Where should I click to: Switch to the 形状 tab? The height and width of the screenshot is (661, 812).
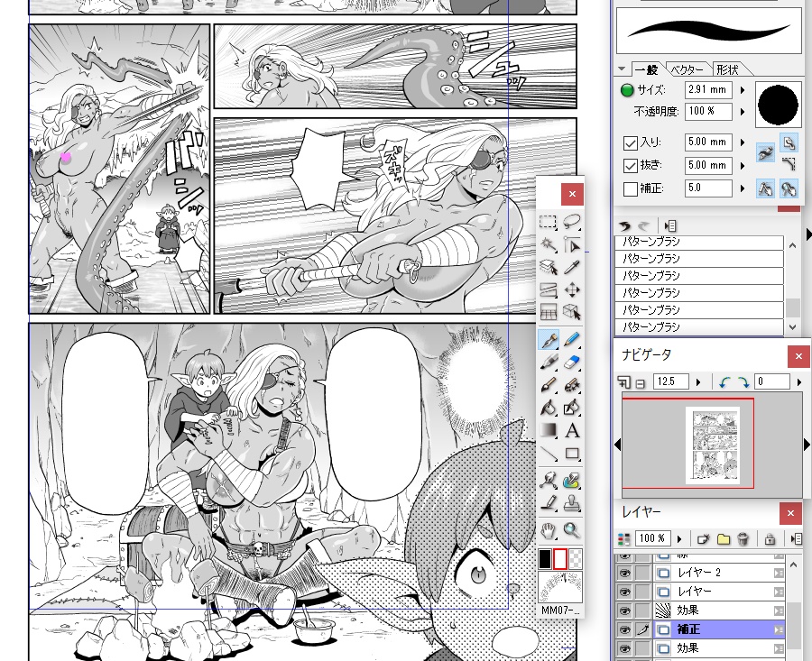coord(727,69)
